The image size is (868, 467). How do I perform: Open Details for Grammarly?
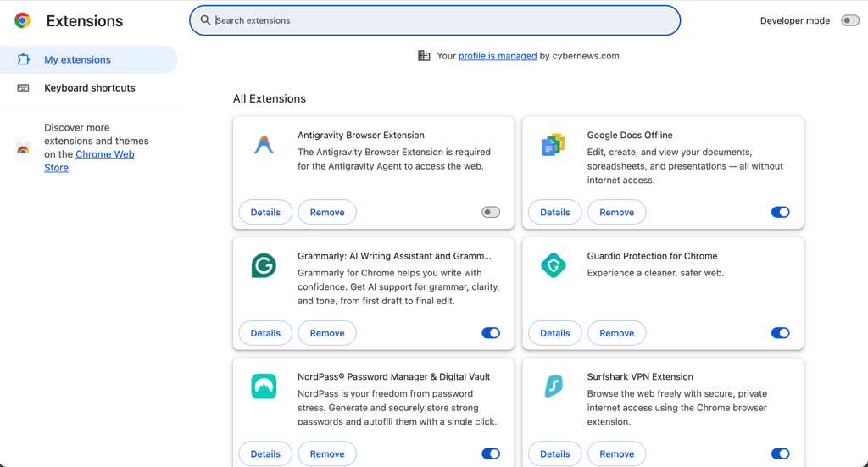pos(265,333)
